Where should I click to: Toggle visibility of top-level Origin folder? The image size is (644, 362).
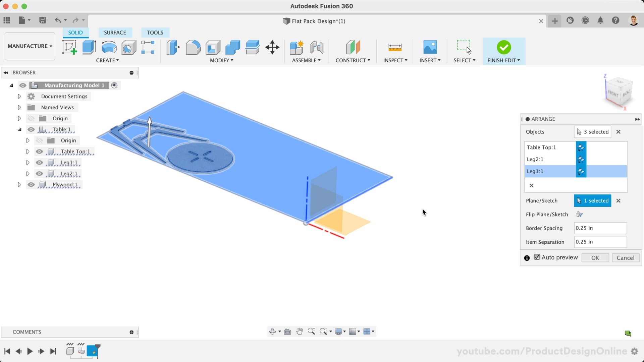pos(31,119)
